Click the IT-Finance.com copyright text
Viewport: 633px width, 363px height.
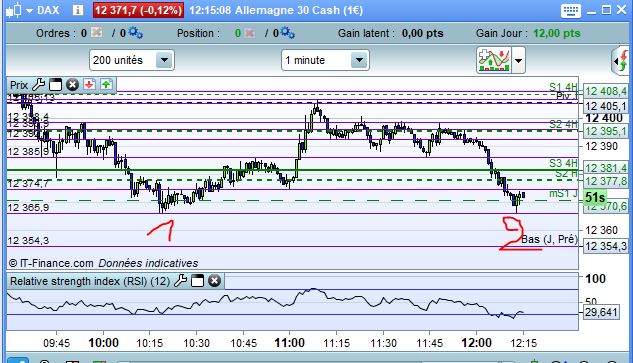coord(51,263)
